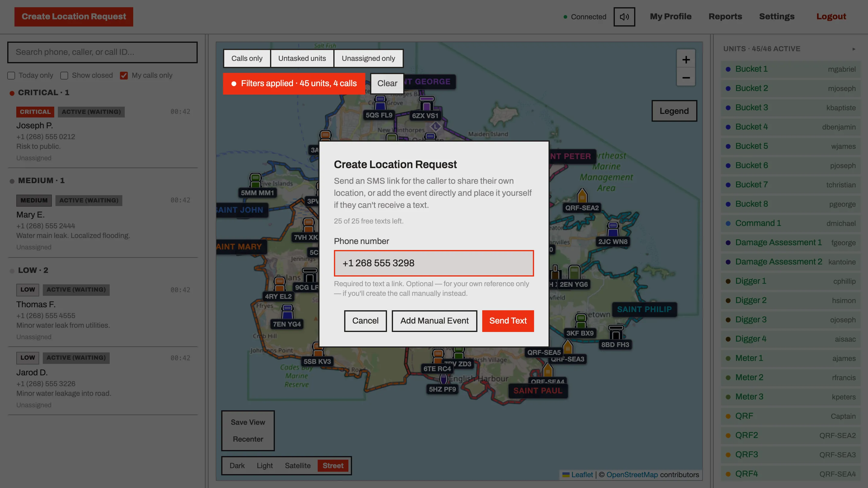Viewport: 868px width, 488px height.
Task: Click the SAINT PHILIP parish label
Action: click(x=644, y=309)
